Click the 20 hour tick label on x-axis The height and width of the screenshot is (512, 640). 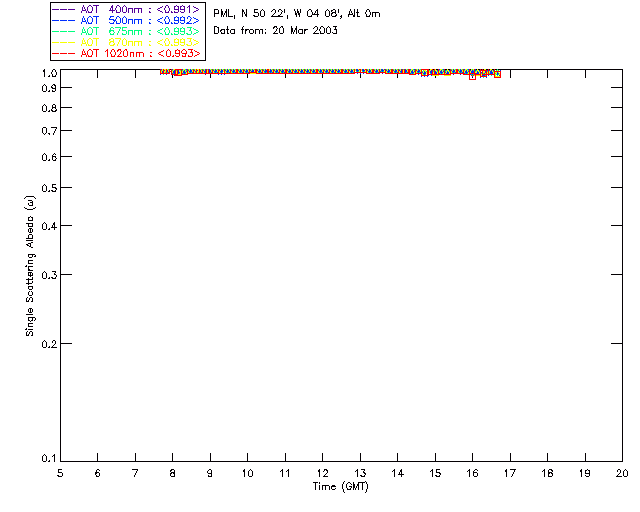pyautogui.click(x=622, y=473)
